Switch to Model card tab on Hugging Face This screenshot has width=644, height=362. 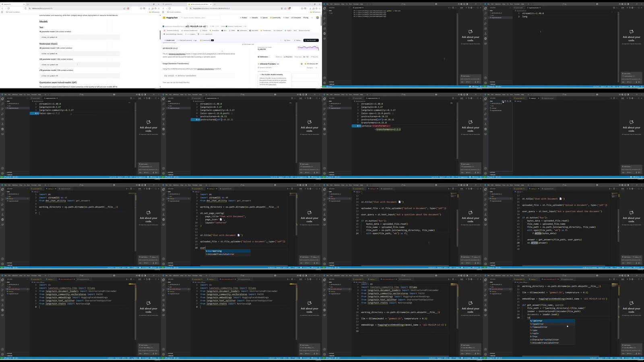tap(169, 40)
